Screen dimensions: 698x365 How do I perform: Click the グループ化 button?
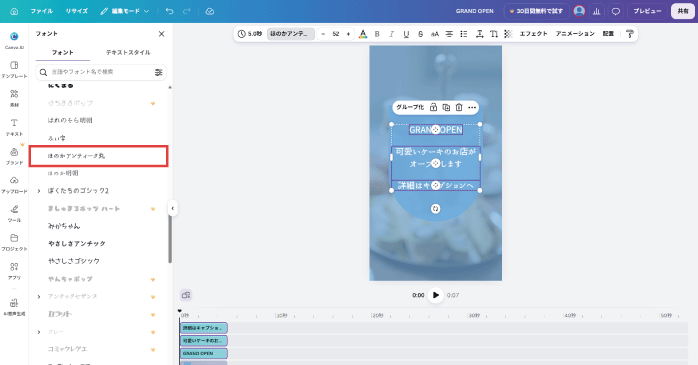(x=410, y=107)
